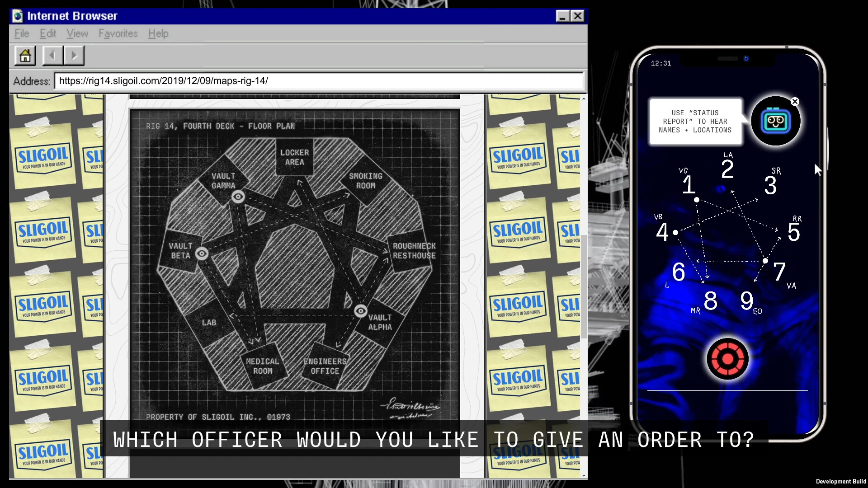Click the browser Home icon

tap(25, 56)
